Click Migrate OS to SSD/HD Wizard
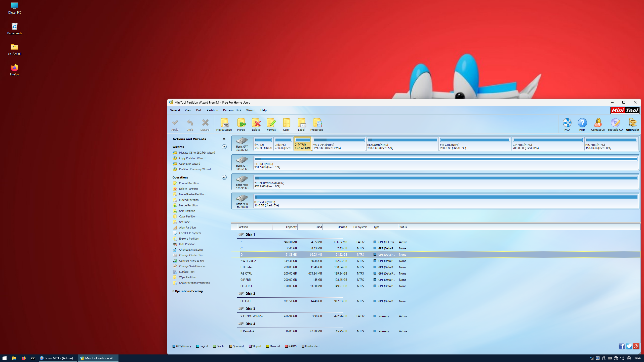The width and height of the screenshot is (644, 362). pyautogui.click(x=197, y=153)
